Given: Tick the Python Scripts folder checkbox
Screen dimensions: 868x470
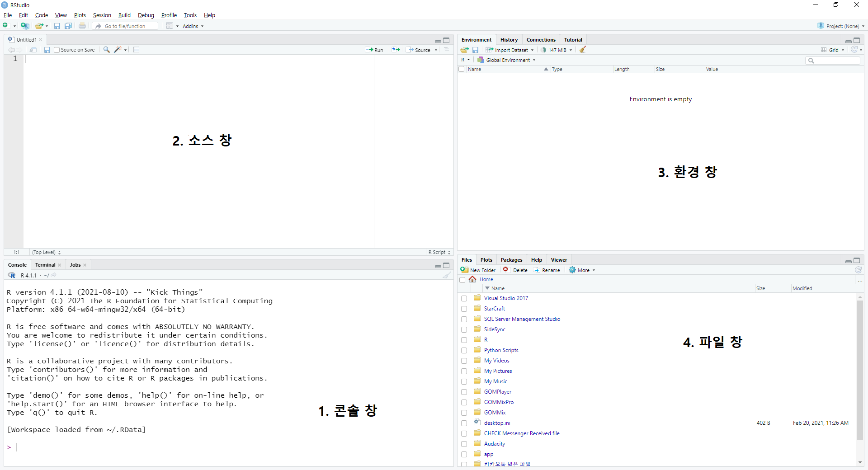Looking at the screenshot, I should click(x=464, y=350).
